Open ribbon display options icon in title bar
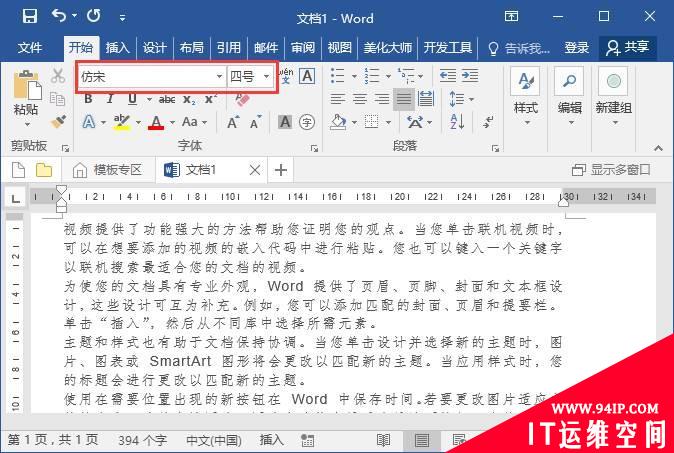The image size is (674, 453). pyautogui.click(x=511, y=17)
